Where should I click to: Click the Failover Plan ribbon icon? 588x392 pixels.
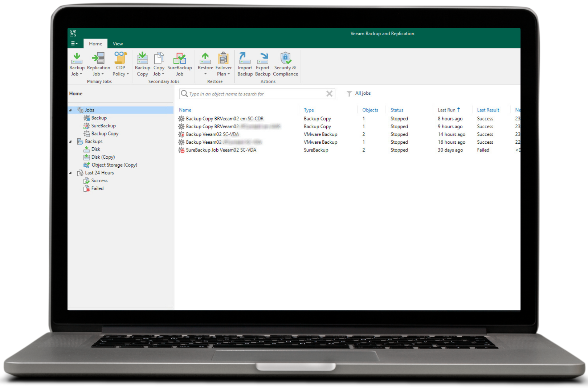[x=223, y=58]
